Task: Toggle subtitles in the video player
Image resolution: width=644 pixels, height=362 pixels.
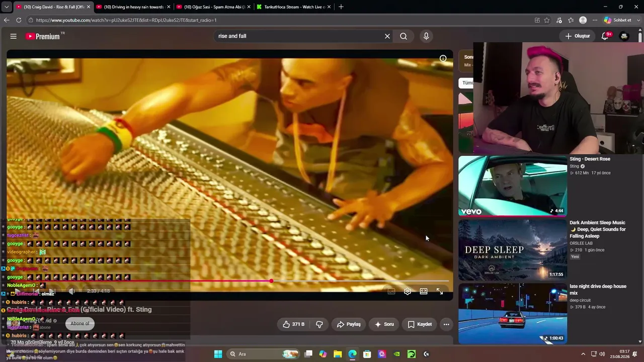Action: [x=391, y=291]
